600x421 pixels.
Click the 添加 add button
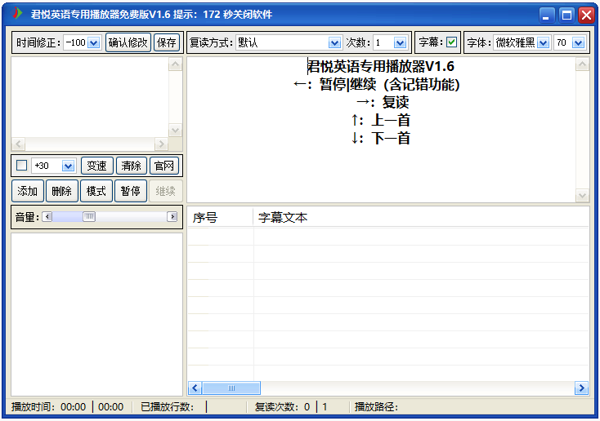point(27,191)
